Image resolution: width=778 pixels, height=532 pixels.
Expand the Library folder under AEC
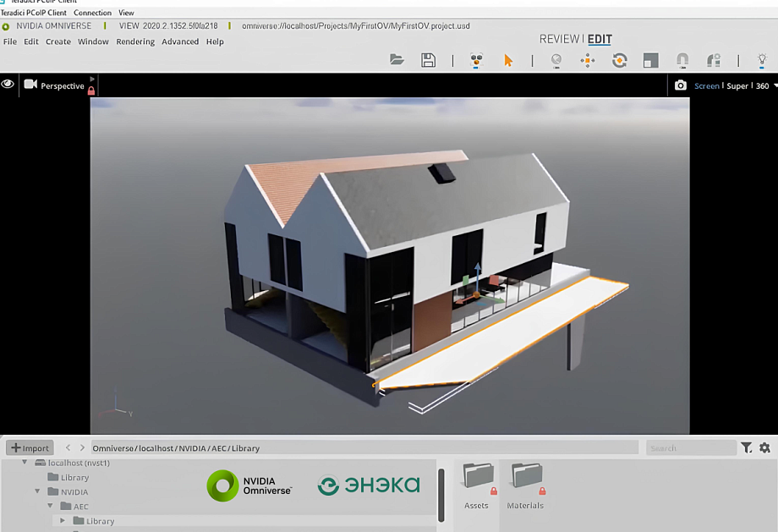[x=62, y=521]
